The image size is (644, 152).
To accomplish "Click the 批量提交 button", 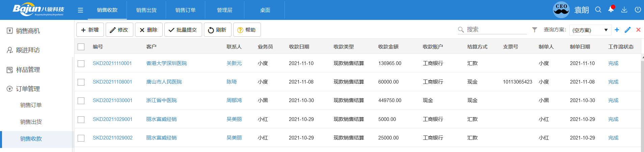I will 183,30.
